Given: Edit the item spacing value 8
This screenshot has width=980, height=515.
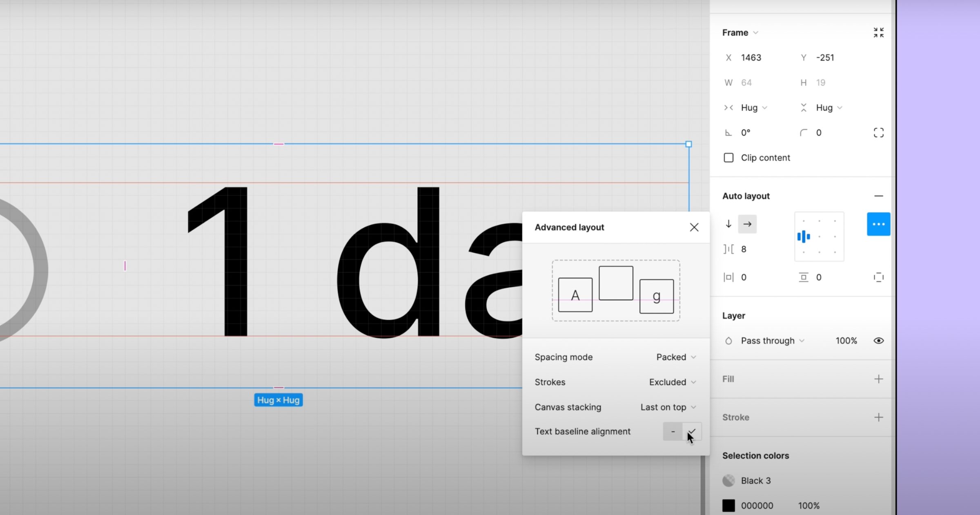Looking at the screenshot, I should coord(744,249).
